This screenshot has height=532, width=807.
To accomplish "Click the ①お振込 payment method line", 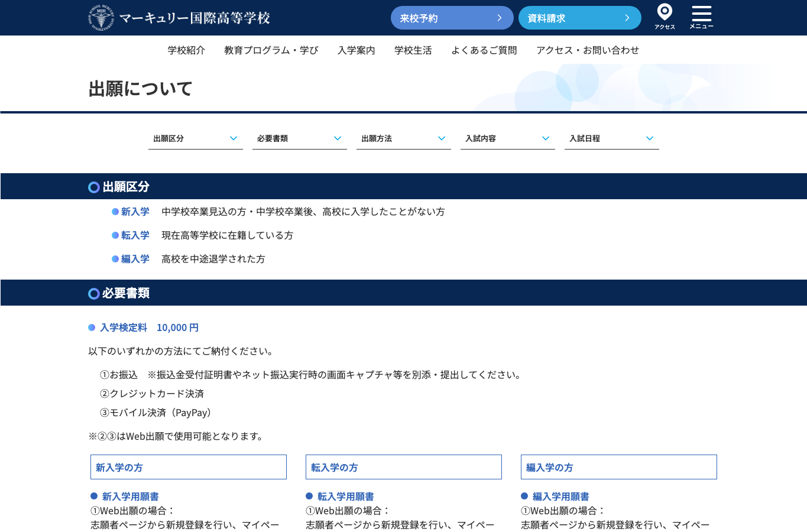I will [x=312, y=375].
